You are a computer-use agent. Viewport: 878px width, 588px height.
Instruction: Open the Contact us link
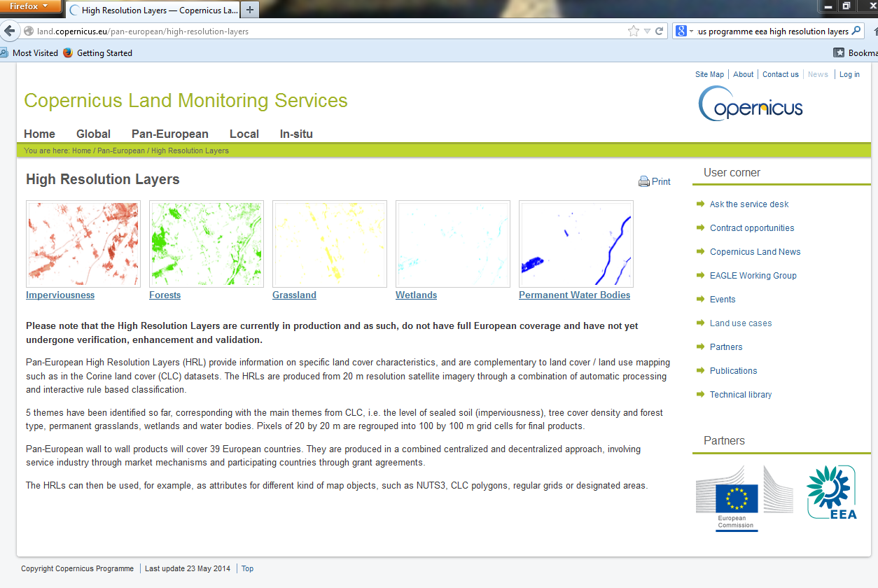click(x=781, y=74)
